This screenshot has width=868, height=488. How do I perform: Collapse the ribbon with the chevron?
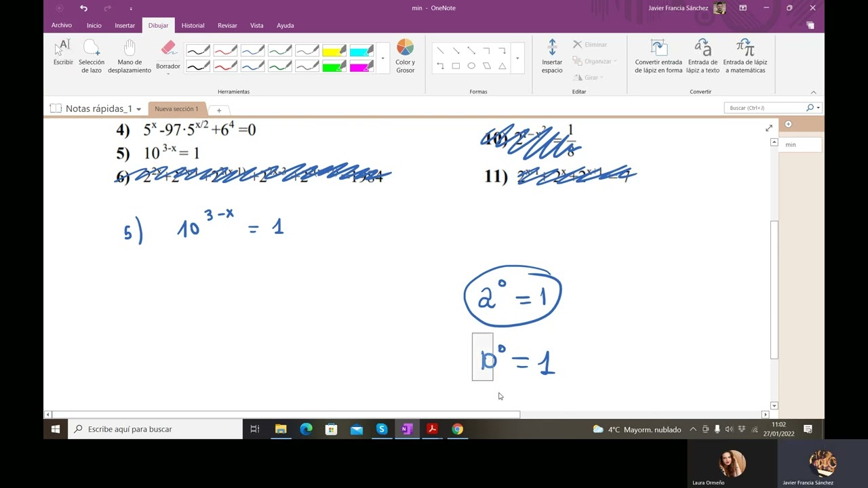[x=813, y=92]
